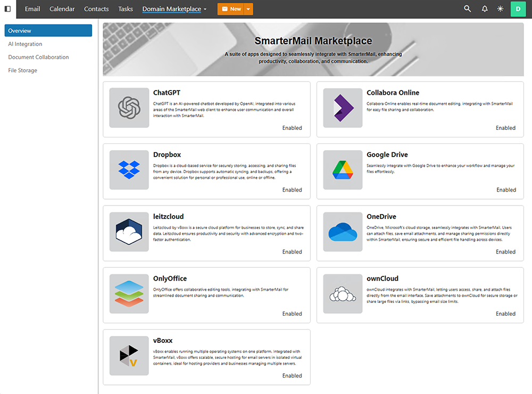The image size is (532, 394).
Task: Click the banner subtitle about app suite
Action: pos(313,58)
